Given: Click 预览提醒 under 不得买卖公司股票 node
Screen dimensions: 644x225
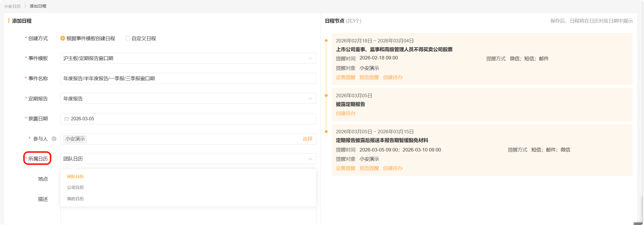Looking at the screenshot, I should 369,77.
